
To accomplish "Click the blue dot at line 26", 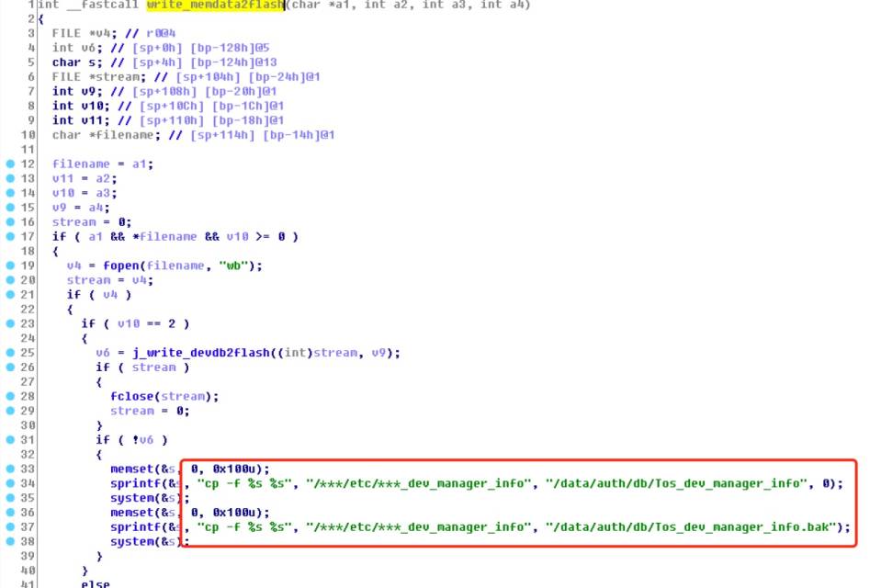I will click(x=10, y=367).
